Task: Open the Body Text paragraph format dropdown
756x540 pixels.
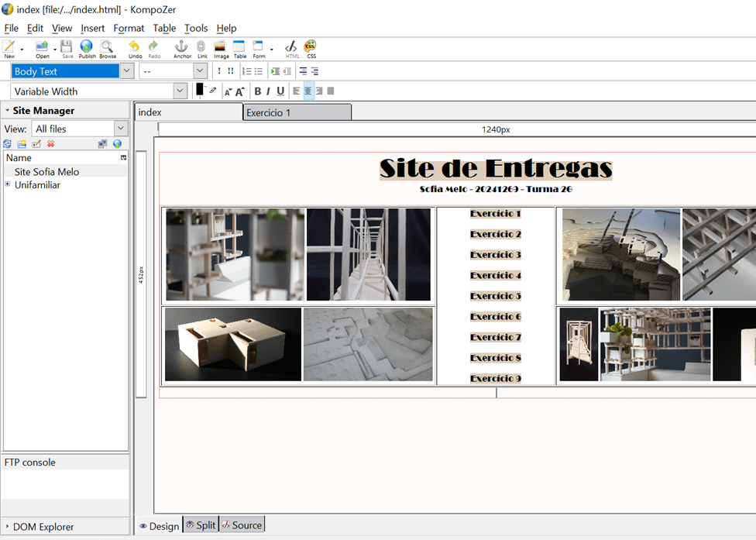Action: (126, 71)
